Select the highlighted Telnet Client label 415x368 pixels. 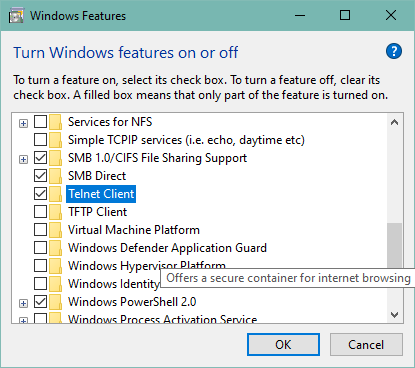(x=101, y=194)
